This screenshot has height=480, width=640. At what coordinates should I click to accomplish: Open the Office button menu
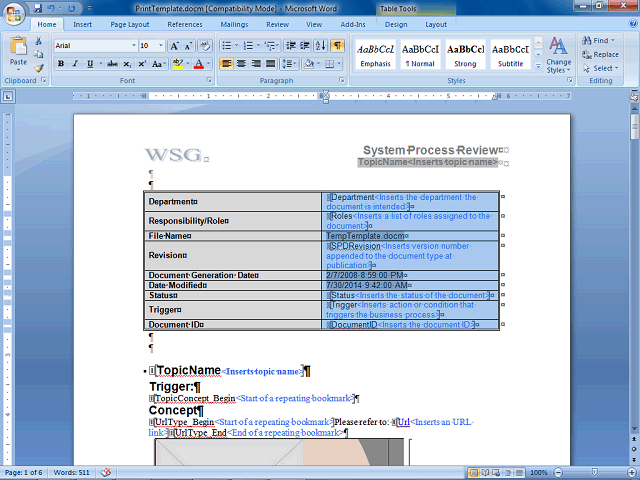click(x=14, y=14)
